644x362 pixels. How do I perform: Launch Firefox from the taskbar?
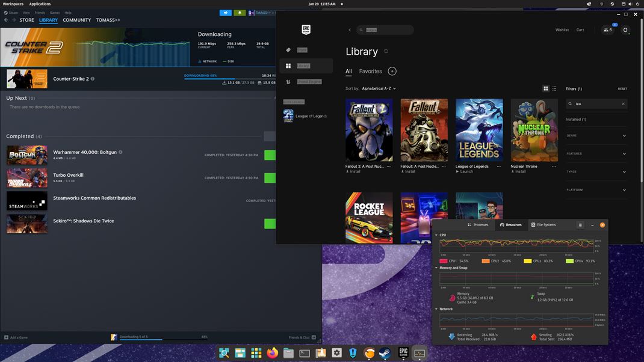272,353
